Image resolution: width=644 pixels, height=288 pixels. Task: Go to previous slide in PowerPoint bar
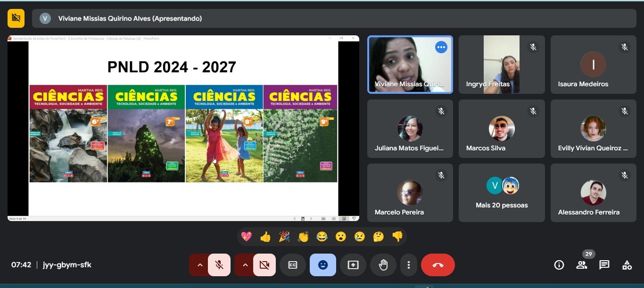tap(295, 219)
